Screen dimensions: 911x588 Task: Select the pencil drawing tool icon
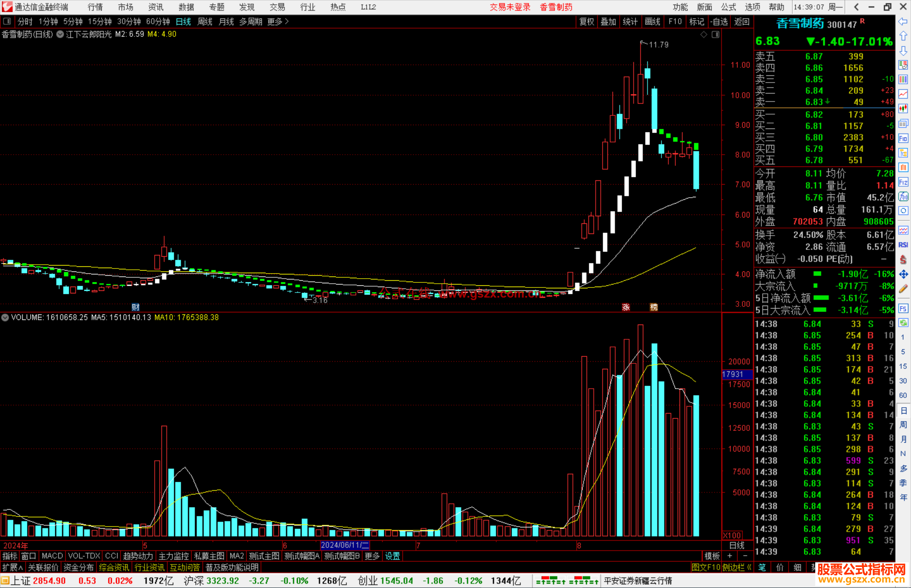pyautogui.click(x=903, y=289)
